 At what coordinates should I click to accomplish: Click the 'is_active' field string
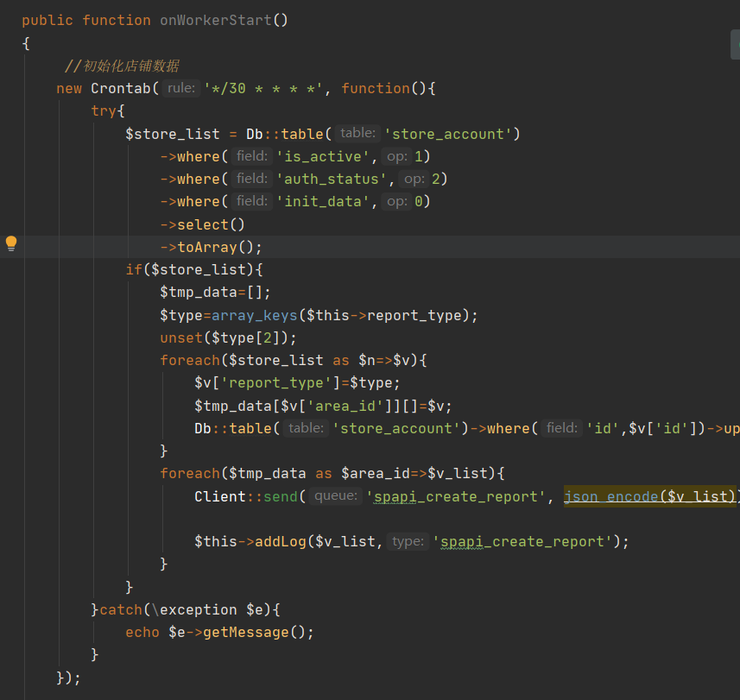tap(323, 156)
